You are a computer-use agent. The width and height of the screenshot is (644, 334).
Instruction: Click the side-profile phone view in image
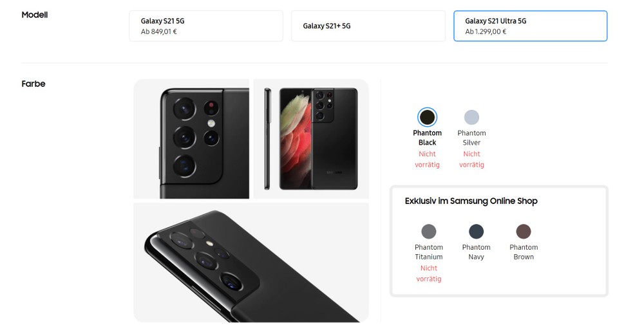[267, 139]
